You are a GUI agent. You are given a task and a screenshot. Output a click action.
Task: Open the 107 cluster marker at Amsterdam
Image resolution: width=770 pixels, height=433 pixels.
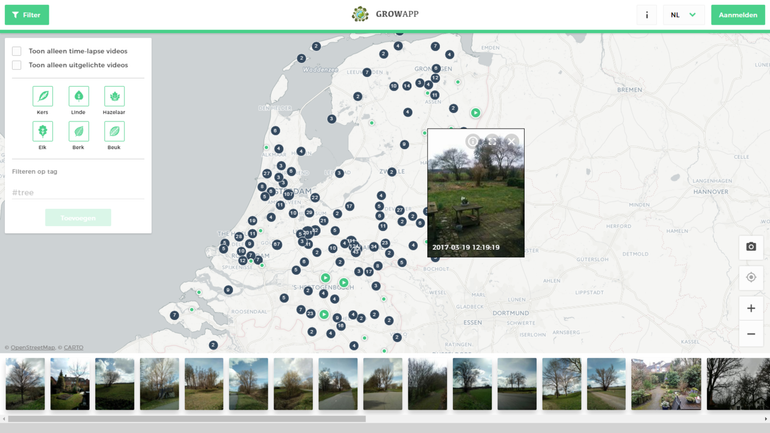point(288,194)
